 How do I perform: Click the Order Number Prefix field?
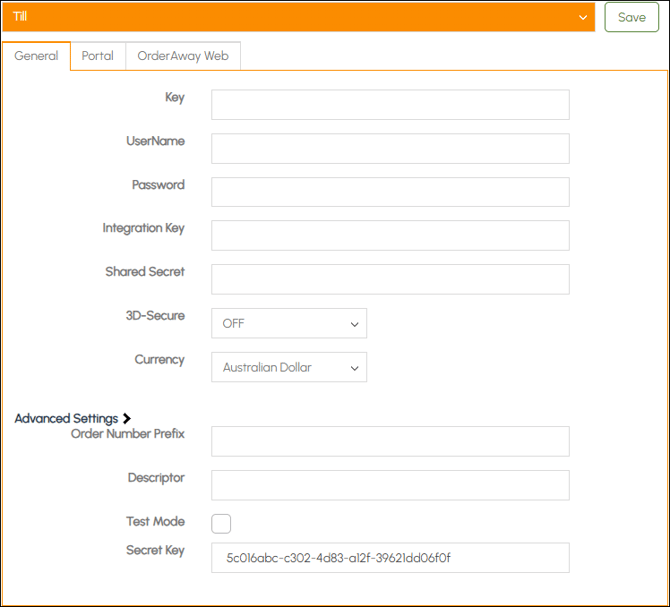tap(390, 441)
